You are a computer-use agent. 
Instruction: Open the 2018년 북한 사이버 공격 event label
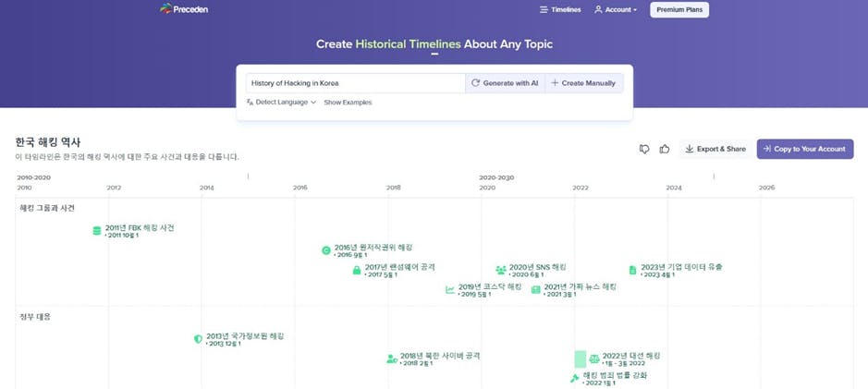(x=440, y=356)
